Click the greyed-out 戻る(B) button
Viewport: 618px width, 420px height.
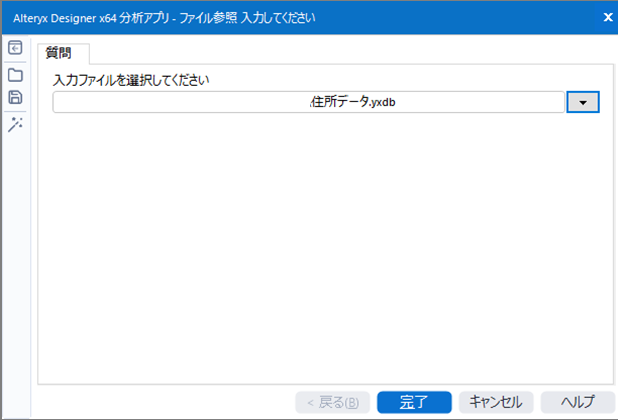(332, 402)
